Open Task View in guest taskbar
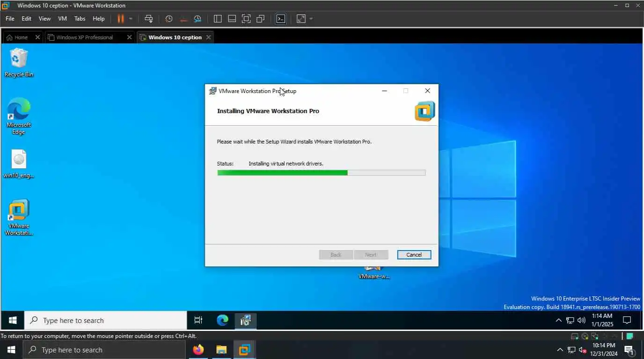644x359 pixels. [x=198, y=320]
